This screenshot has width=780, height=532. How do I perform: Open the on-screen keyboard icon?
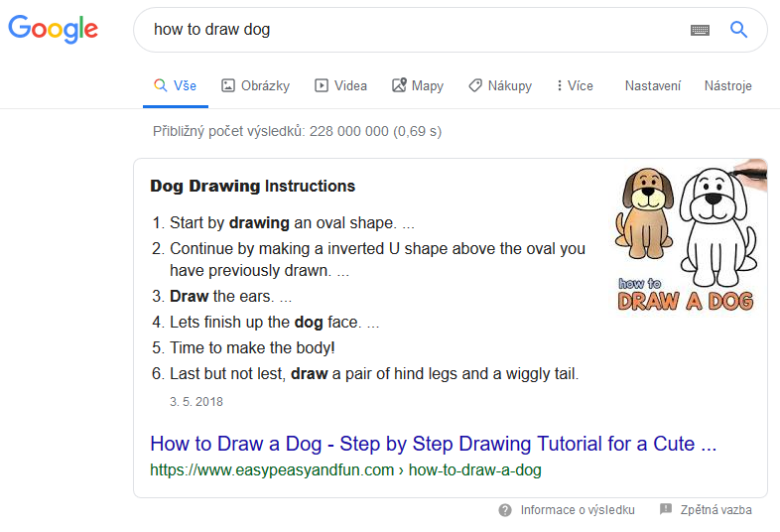coord(700,31)
